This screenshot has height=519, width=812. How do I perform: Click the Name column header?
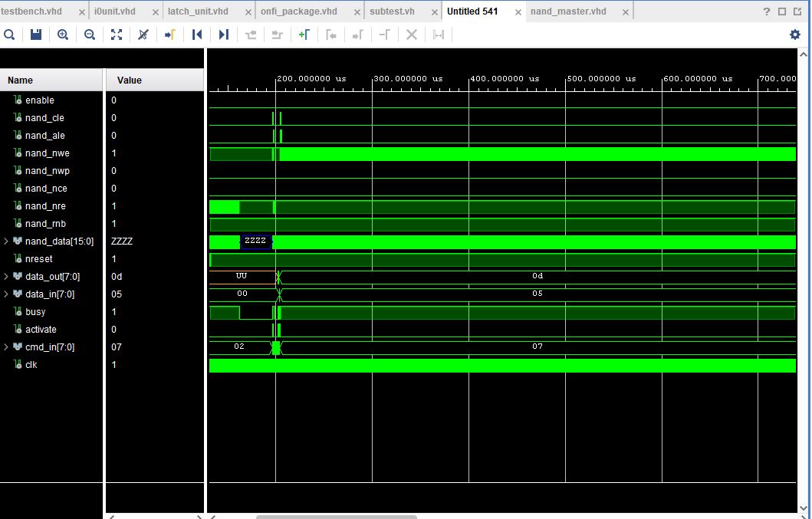tap(51, 80)
